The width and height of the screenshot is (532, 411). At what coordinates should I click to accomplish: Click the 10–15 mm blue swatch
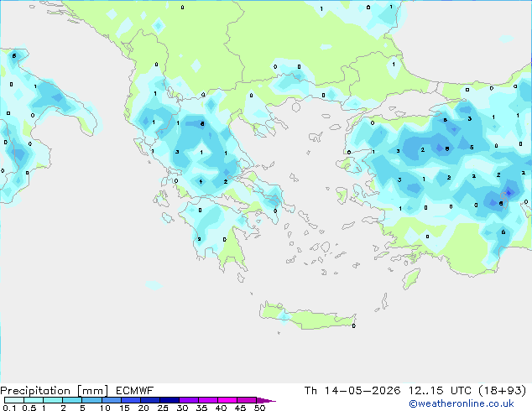[111, 400]
